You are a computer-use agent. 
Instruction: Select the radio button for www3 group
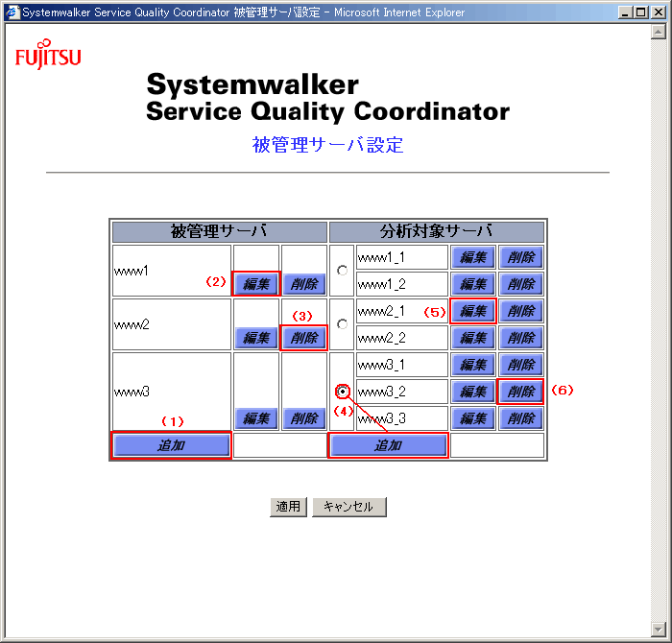[343, 392]
